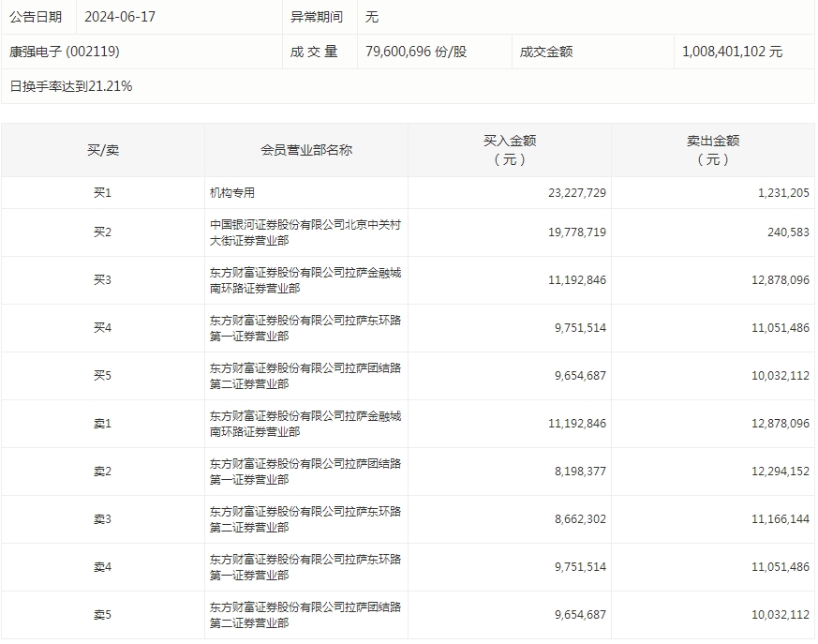This screenshot has width=818, height=644.
Task: Click 拉萨团结路第二 branch name in 买5 row
Action: pyautogui.click(x=305, y=376)
